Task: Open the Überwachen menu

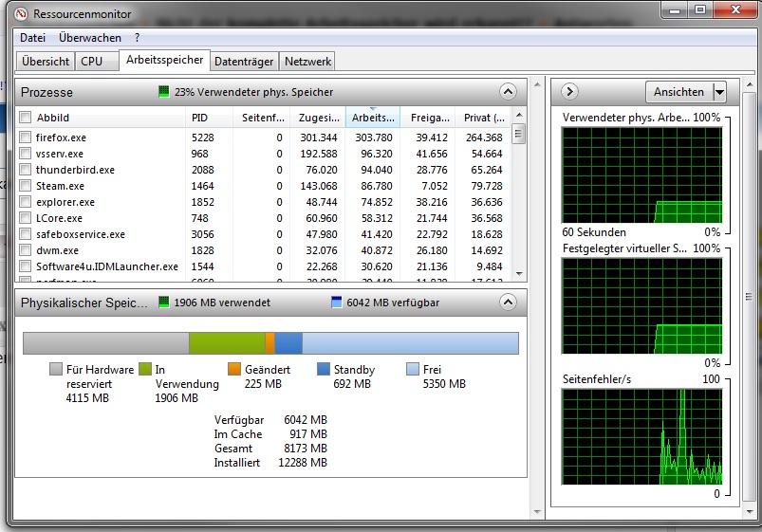Action: tap(90, 37)
